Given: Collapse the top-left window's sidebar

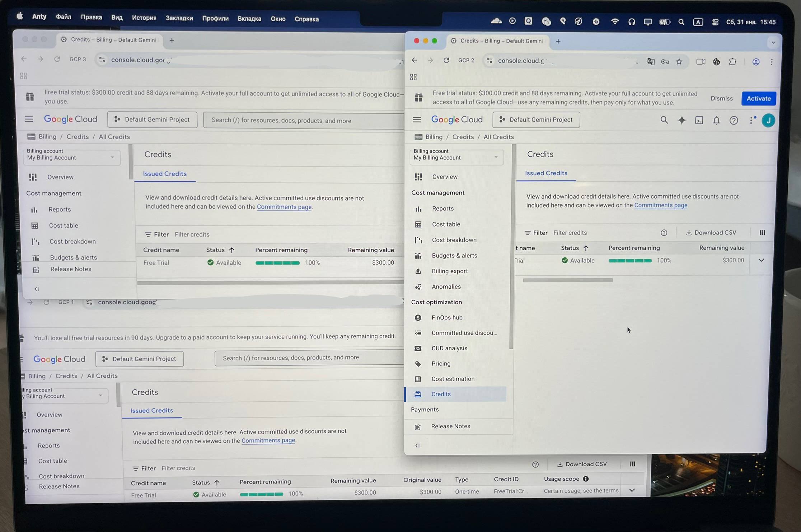Looking at the screenshot, I should coord(36,289).
